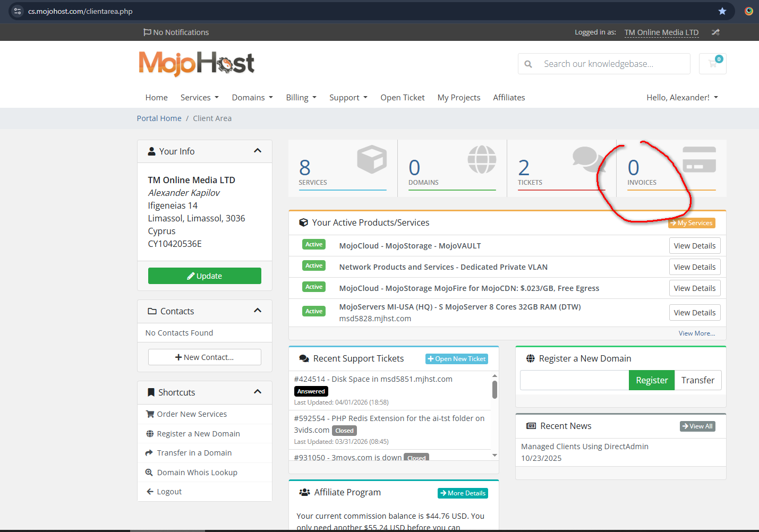View details for MojoStorage - MojoVAULT
This screenshot has width=759, height=532.
click(695, 246)
